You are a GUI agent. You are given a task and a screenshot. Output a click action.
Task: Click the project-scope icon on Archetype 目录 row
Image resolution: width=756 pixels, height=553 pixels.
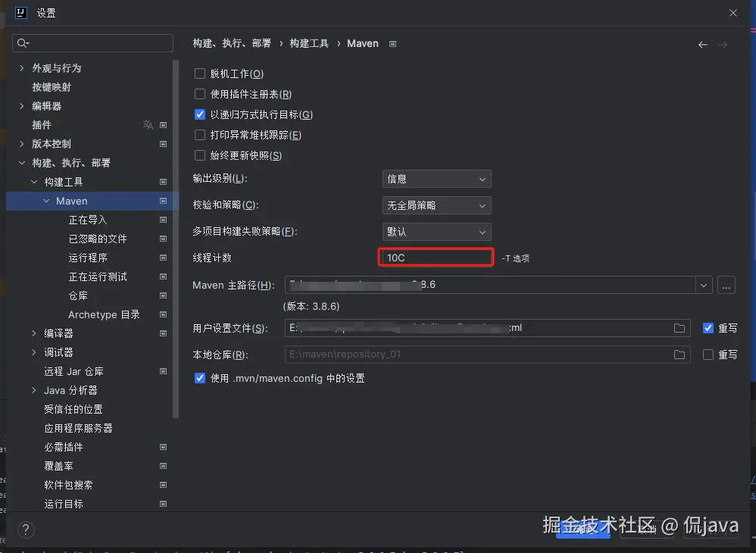(163, 314)
